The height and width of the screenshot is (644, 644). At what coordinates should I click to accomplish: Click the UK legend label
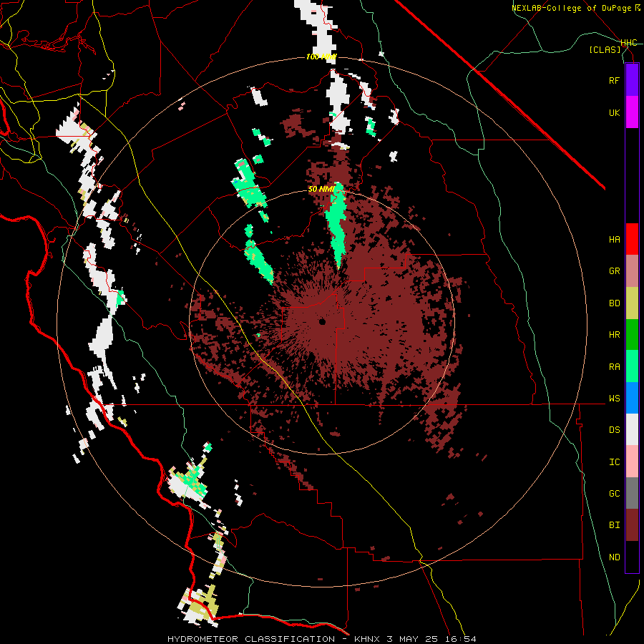(x=614, y=112)
